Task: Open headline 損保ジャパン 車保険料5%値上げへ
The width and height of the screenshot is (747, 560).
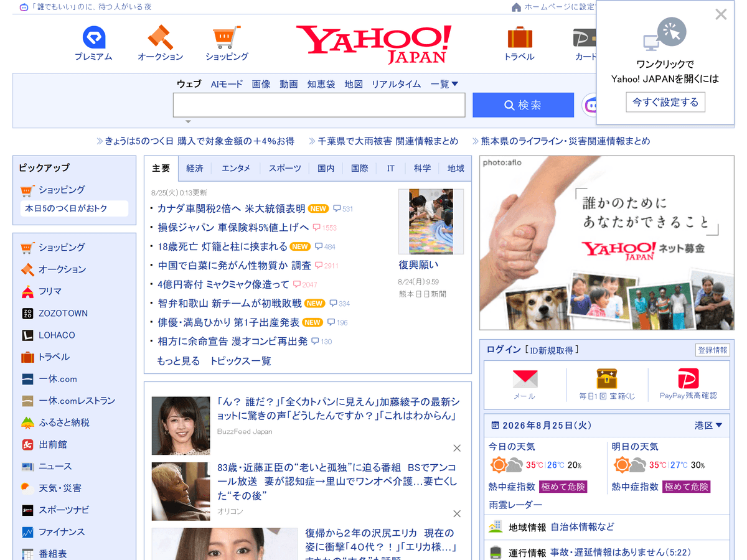Action: coord(233,227)
